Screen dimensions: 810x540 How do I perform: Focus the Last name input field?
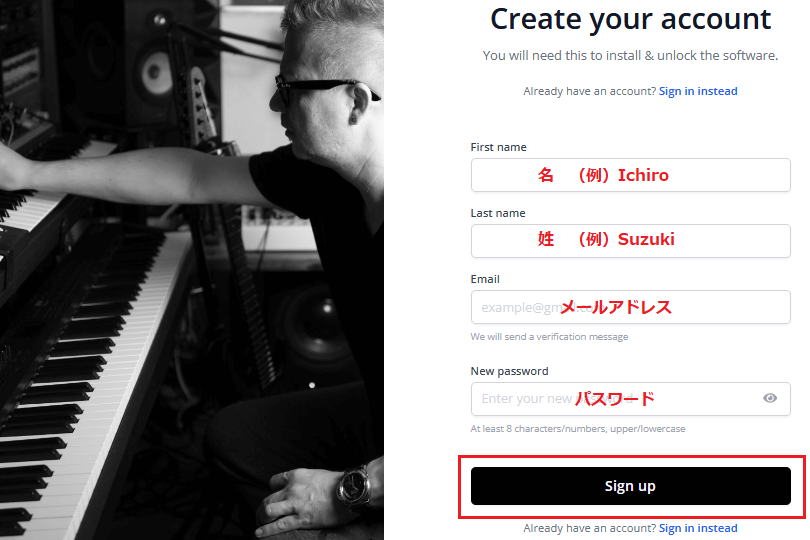[630, 241]
